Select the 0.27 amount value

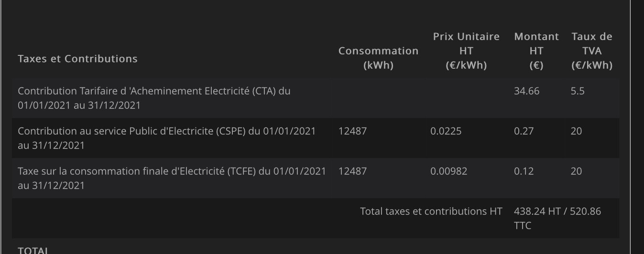click(524, 131)
